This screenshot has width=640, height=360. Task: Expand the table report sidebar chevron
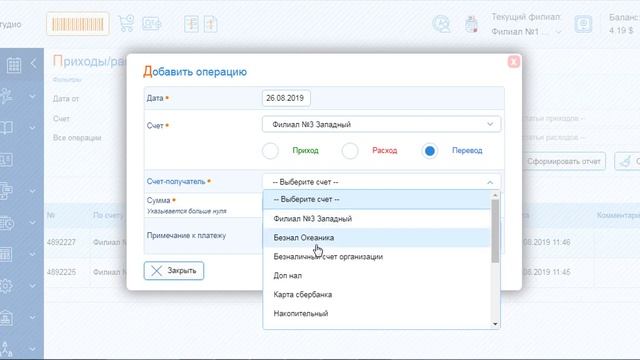tap(32, 255)
